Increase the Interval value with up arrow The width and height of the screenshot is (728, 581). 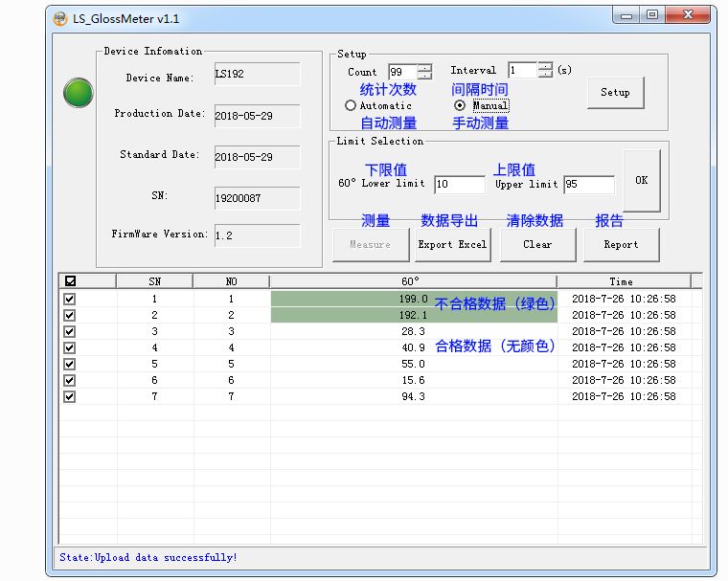coord(545,66)
